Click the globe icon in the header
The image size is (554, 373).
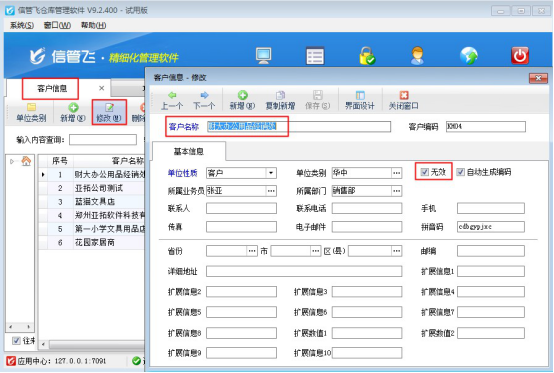pos(468,56)
